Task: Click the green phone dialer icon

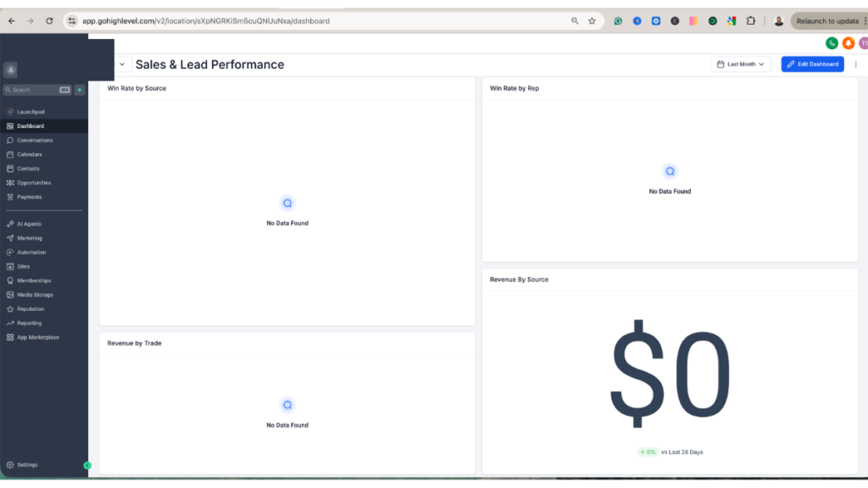Action: [x=832, y=43]
